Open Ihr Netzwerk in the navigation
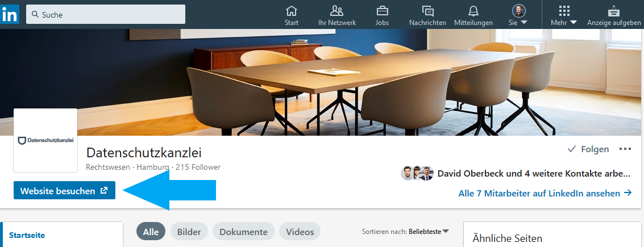Screen dimensions: 644x247 (337, 15)
